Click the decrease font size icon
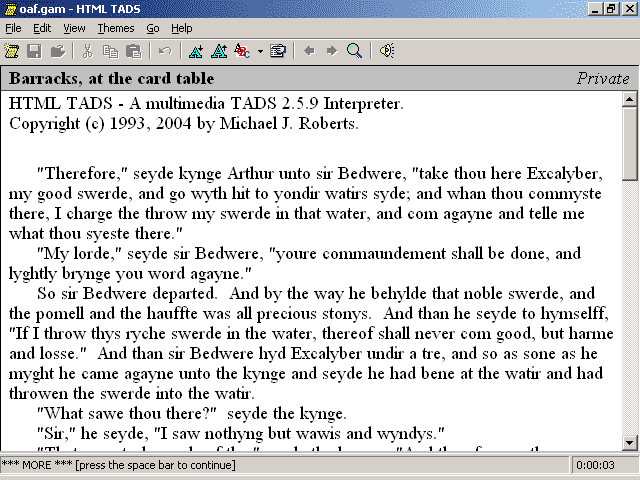 [195, 50]
